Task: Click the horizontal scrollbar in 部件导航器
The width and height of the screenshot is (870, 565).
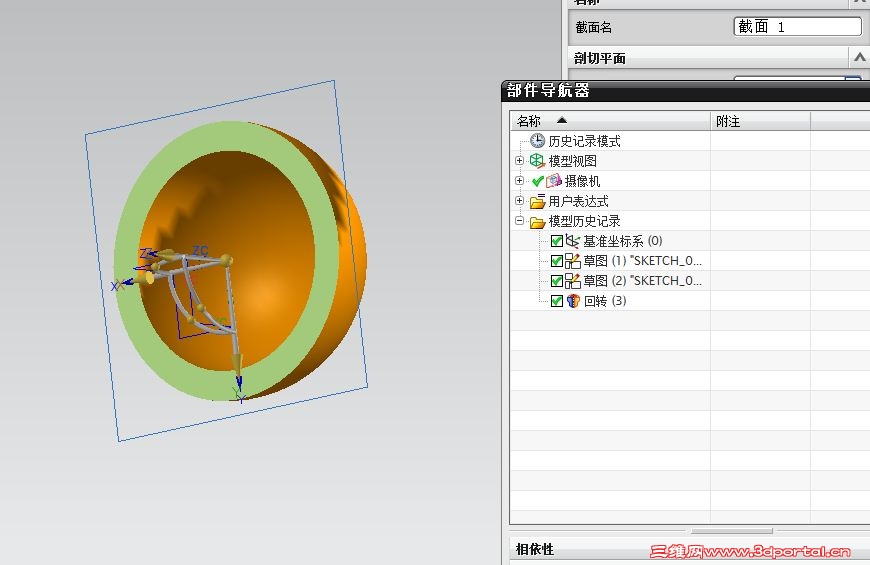Action: tap(731, 531)
